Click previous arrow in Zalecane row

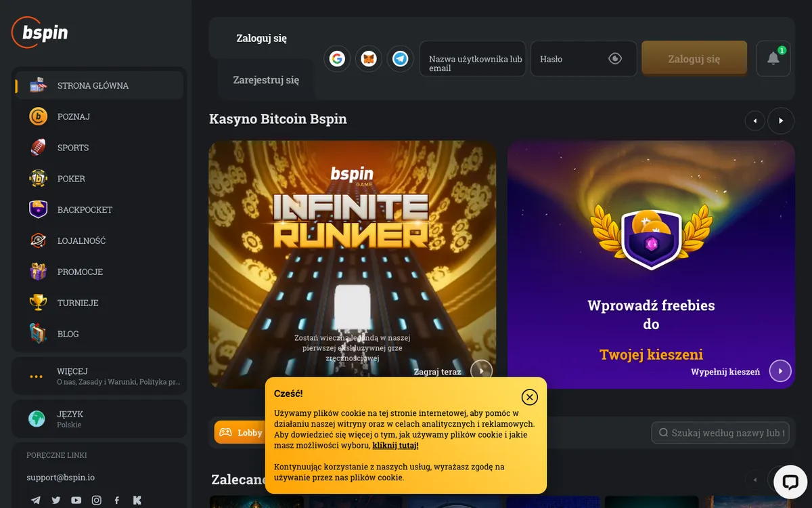tap(754, 480)
